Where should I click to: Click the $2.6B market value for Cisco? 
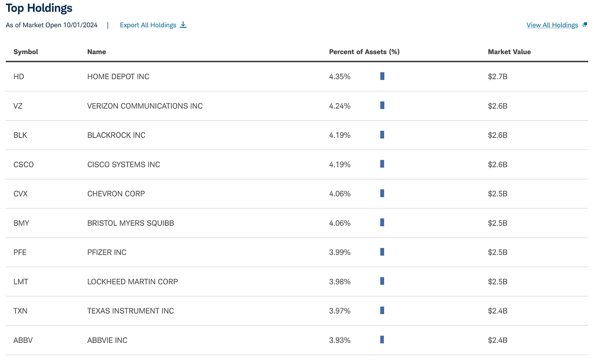point(498,165)
